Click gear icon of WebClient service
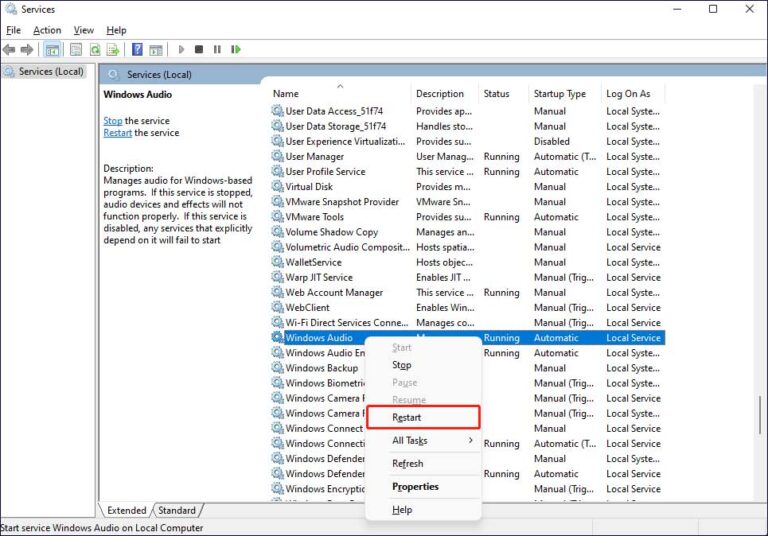Viewport: 768px width, 536px height. pyautogui.click(x=278, y=307)
